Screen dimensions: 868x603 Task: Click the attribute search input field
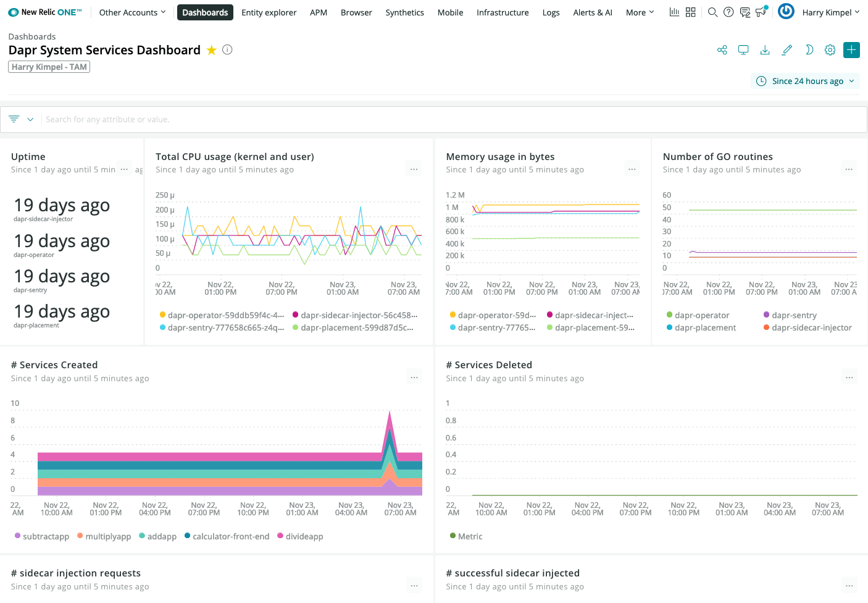click(x=247, y=119)
